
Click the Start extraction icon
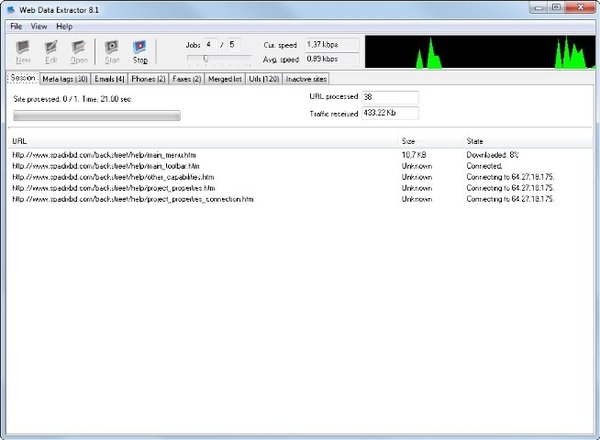112,52
